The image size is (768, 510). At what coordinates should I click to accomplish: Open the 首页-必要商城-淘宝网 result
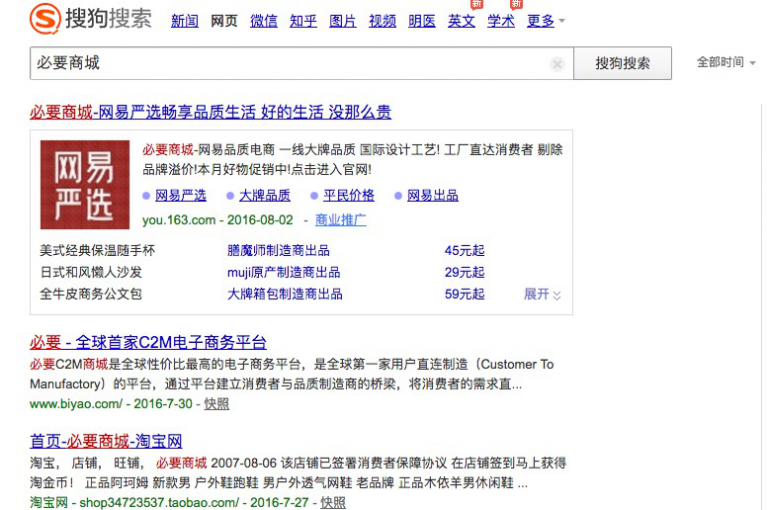106,441
